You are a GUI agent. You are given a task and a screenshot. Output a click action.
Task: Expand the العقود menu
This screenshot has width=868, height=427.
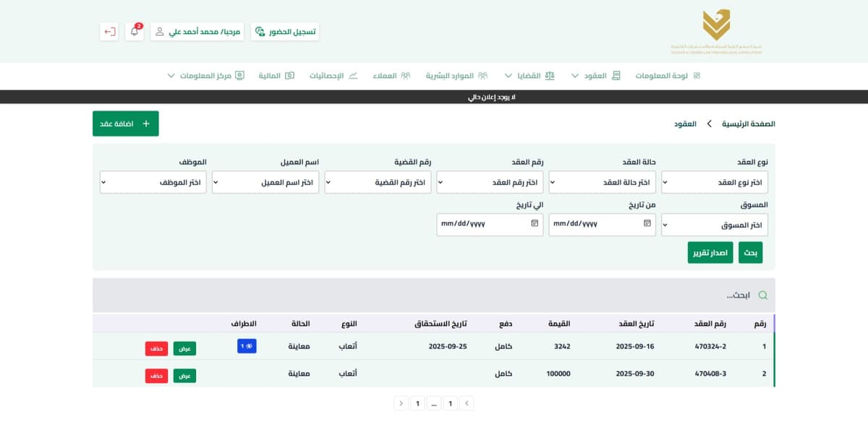596,76
